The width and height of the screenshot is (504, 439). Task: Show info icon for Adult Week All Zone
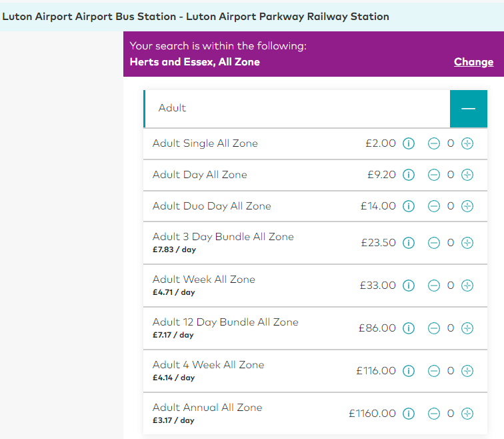[x=409, y=286]
